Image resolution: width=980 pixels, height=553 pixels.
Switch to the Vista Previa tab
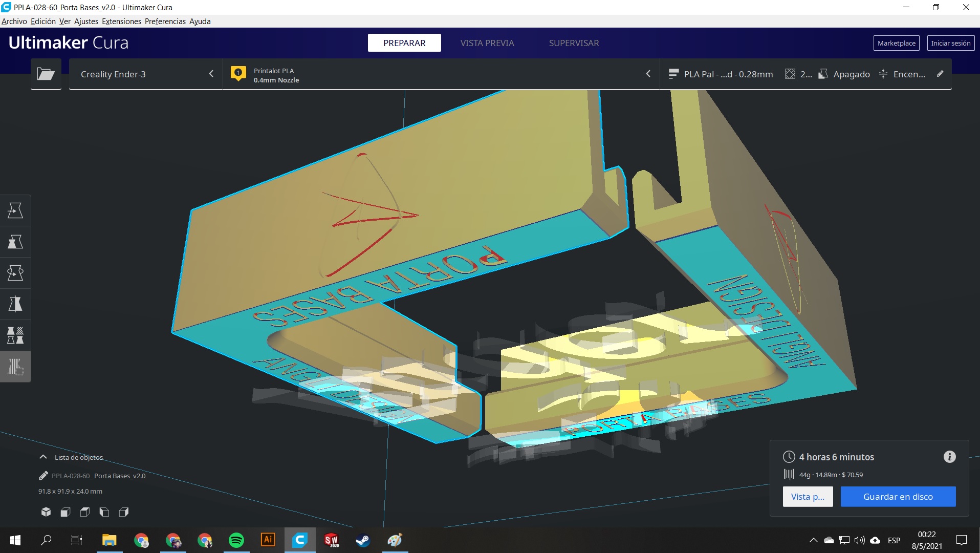click(x=487, y=43)
